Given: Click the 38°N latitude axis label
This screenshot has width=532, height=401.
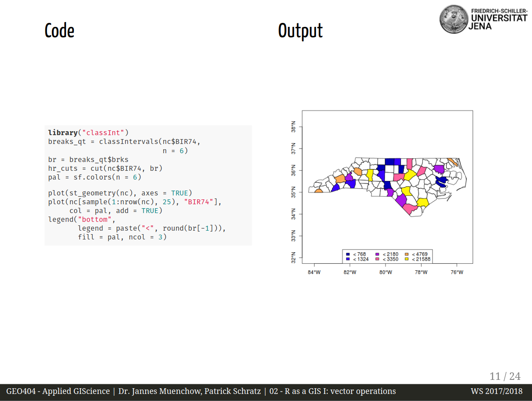Looking at the screenshot, I should tap(294, 127).
